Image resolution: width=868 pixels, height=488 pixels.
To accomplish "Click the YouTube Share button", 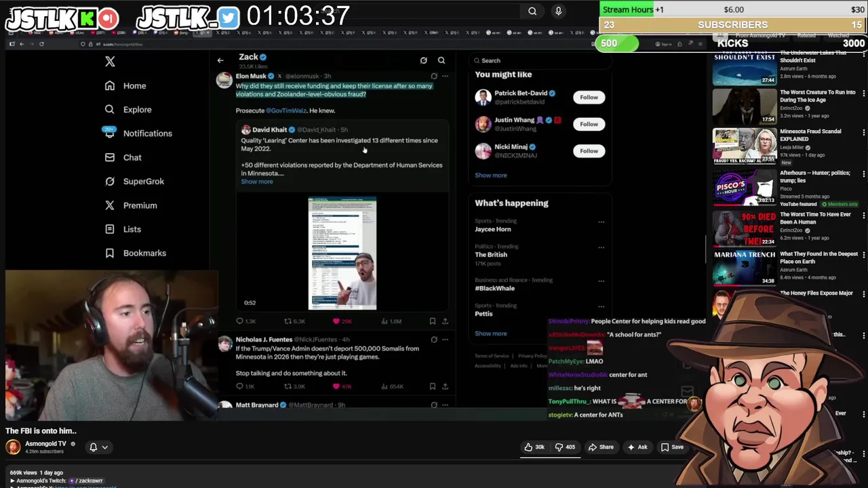I will [x=601, y=447].
